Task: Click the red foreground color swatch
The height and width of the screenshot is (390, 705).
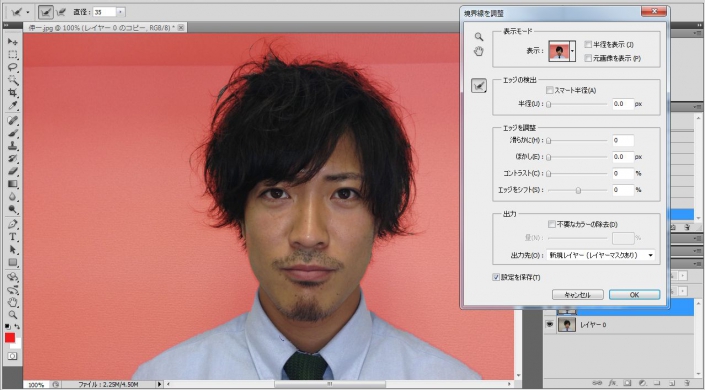Action: tap(10, 338)
